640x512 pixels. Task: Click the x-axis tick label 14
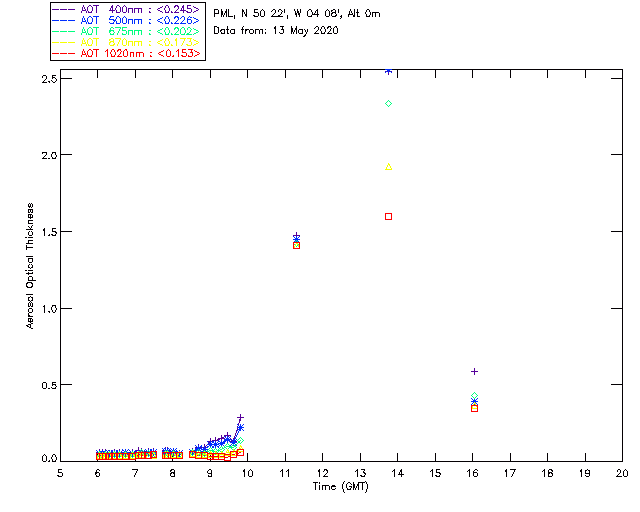tap(398, 473)
